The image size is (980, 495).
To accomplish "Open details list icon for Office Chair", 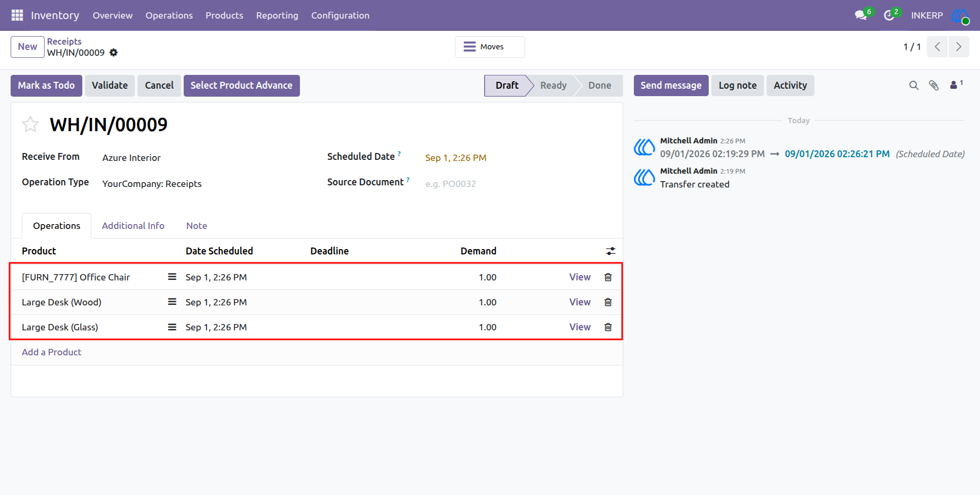I will pos(172,277).
